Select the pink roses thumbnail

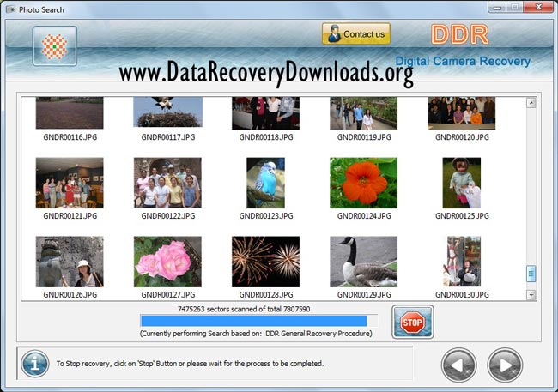[167, 262]
